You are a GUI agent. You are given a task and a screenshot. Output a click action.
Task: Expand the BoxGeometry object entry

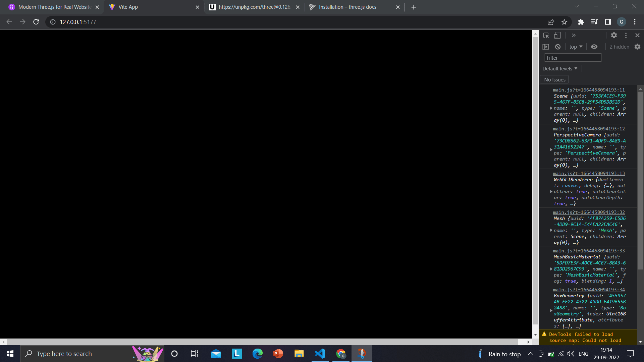click(x=551, y=311)
